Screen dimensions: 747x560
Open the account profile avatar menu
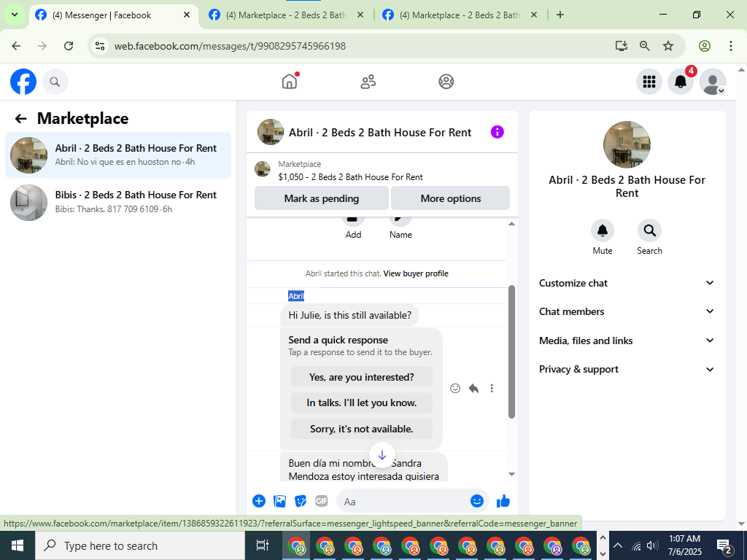click(x=712, y=82)
